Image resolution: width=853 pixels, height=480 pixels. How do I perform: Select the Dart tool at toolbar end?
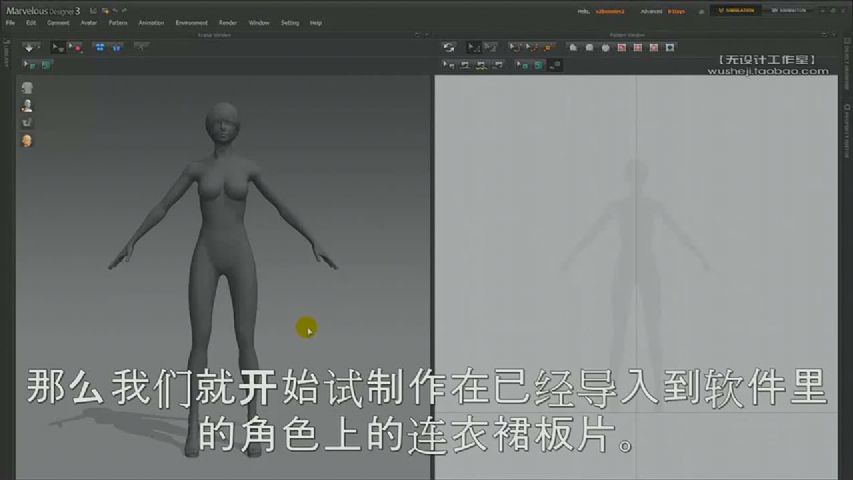tap(670, 48)
